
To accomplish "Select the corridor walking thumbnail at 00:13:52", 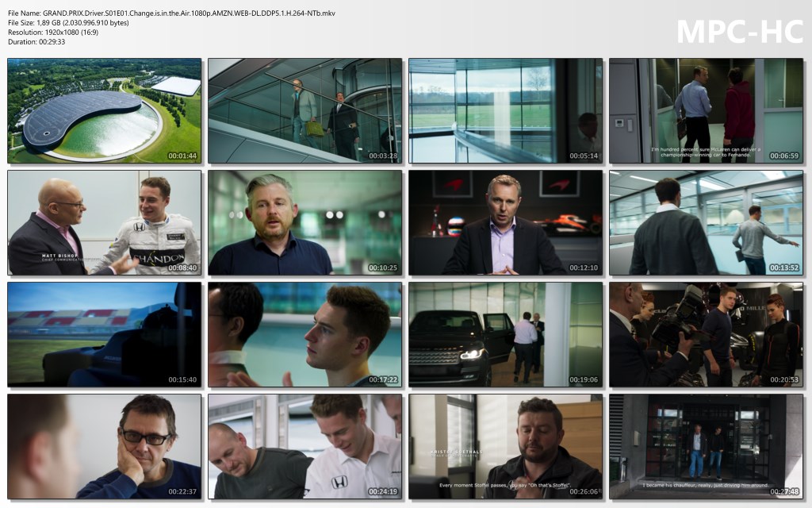I will coord(706,222).
